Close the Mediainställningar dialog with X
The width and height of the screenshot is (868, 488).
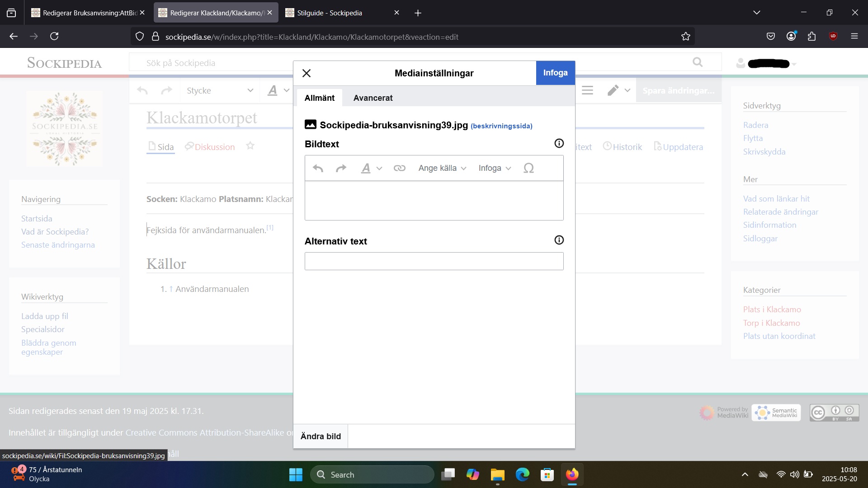coord(307,73)
